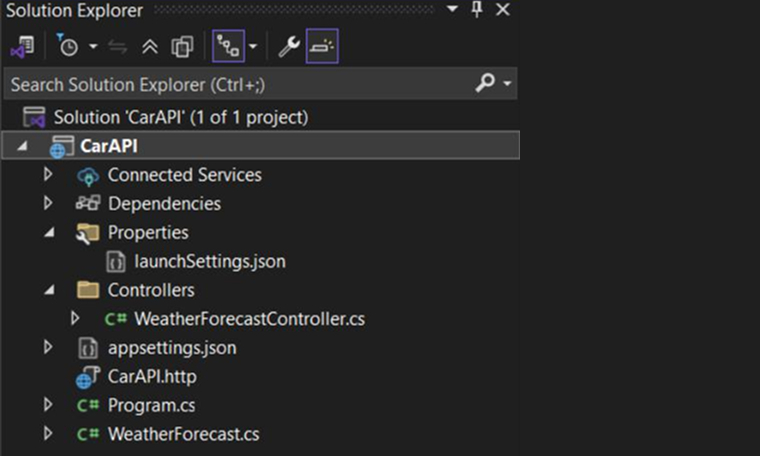This screenshot has width=760, height=456.
Task: Click CarAPI.http globe file icon
Action: point(88,377)
